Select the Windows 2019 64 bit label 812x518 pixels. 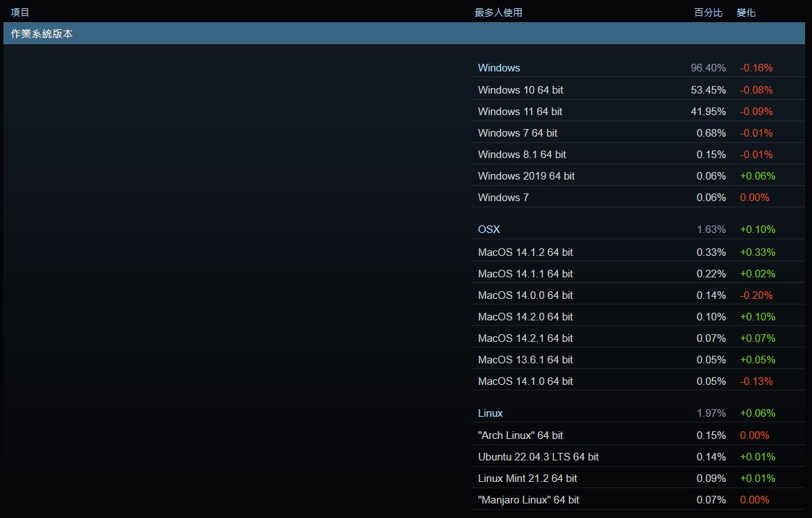point(526,176)
